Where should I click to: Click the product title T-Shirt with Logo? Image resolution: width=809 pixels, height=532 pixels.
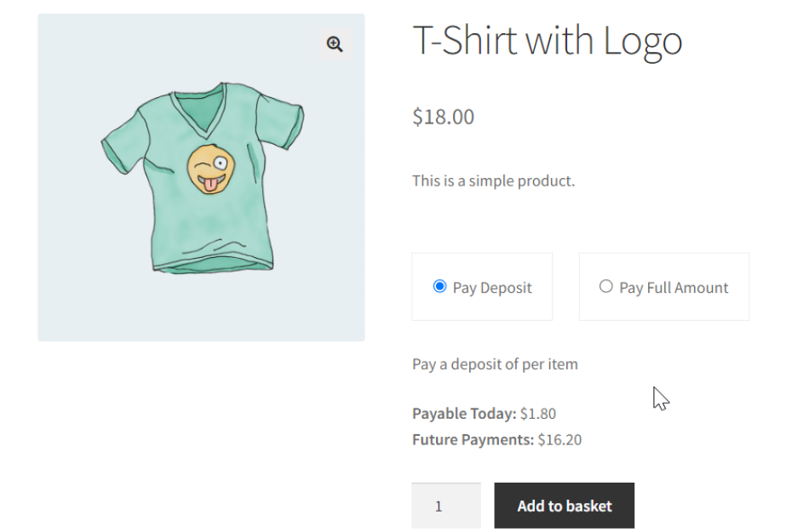point(548,39)
